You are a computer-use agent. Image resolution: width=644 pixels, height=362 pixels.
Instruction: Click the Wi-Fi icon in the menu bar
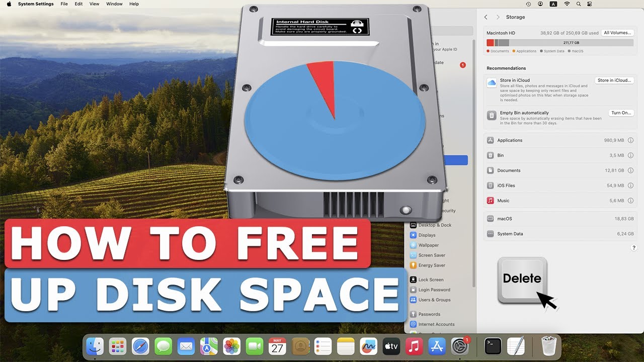(x=567, y=4)
